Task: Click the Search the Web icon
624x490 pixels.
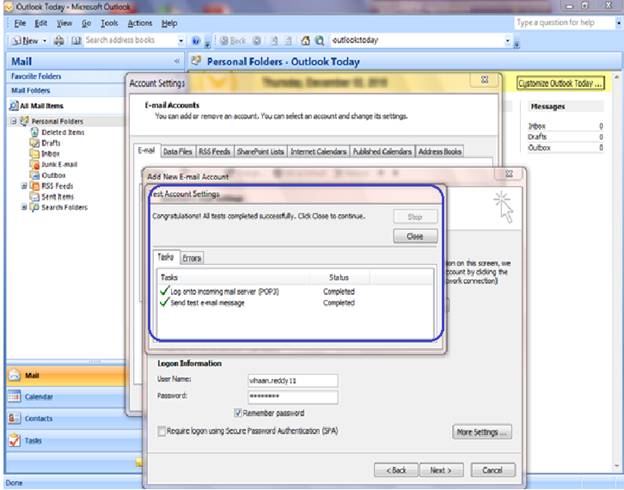Action: click(320, 41)
